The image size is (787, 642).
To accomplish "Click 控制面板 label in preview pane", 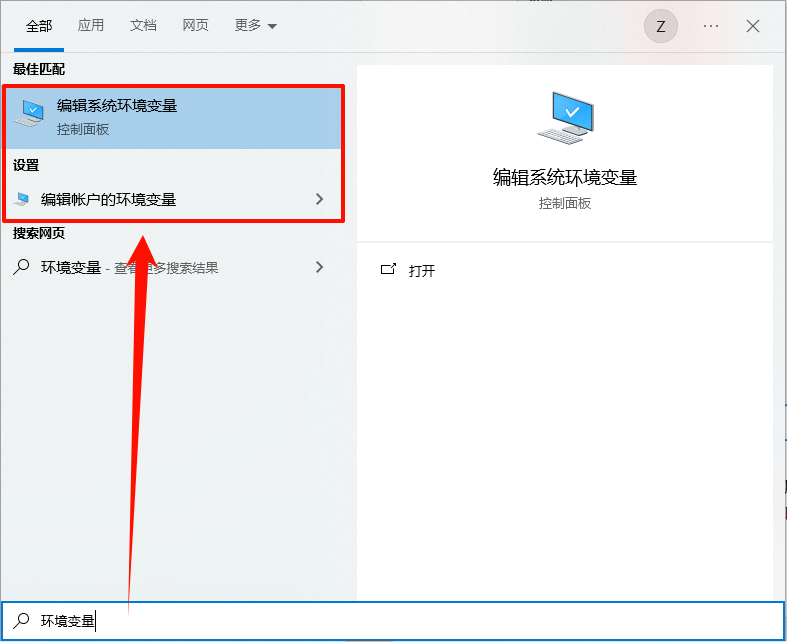I will coord(565,203).
